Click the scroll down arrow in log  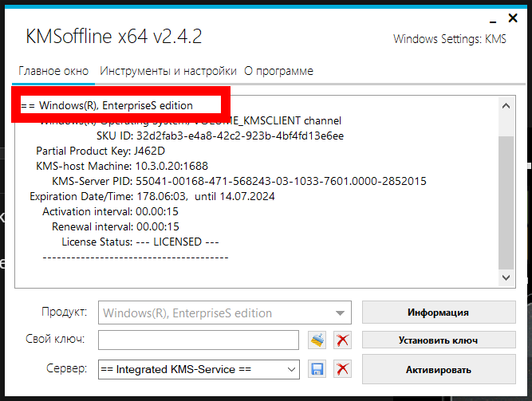pos(506,277)
